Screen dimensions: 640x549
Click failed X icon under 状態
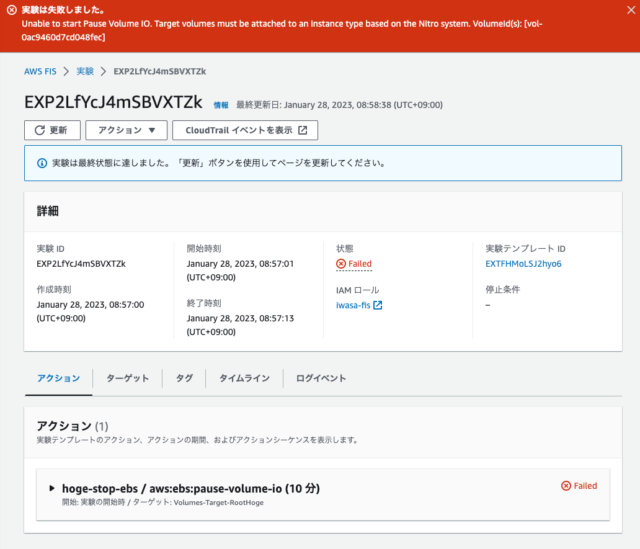[x=341, y=264]
